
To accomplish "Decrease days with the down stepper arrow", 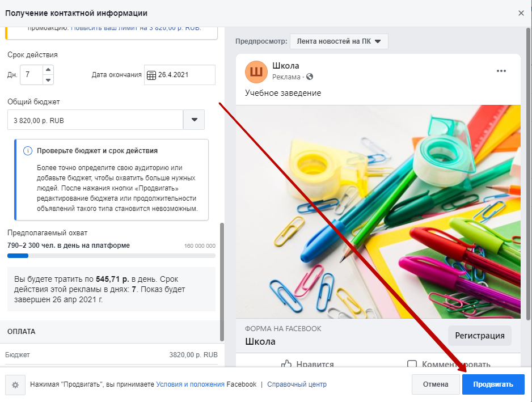I will pos(48,80).
